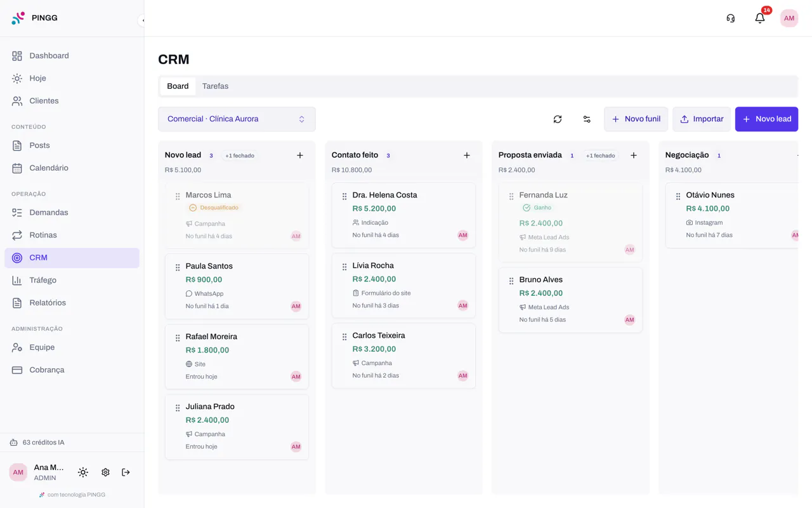Screen dimensions: 812x508
Task: Log out using the exit icon
Action: pyautogui.click(x=126, y=472)
